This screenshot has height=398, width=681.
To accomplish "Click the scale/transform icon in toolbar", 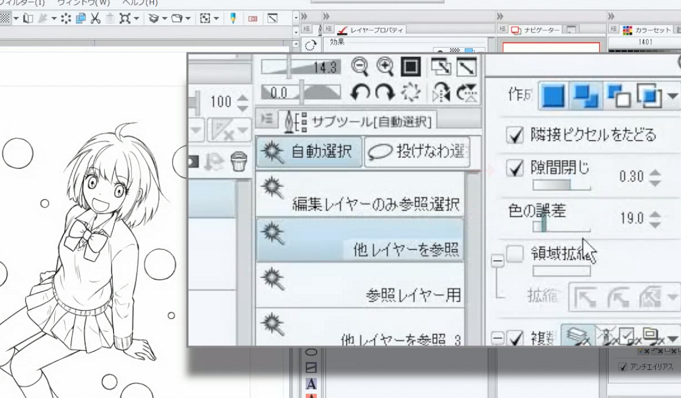I will [125, 18].
